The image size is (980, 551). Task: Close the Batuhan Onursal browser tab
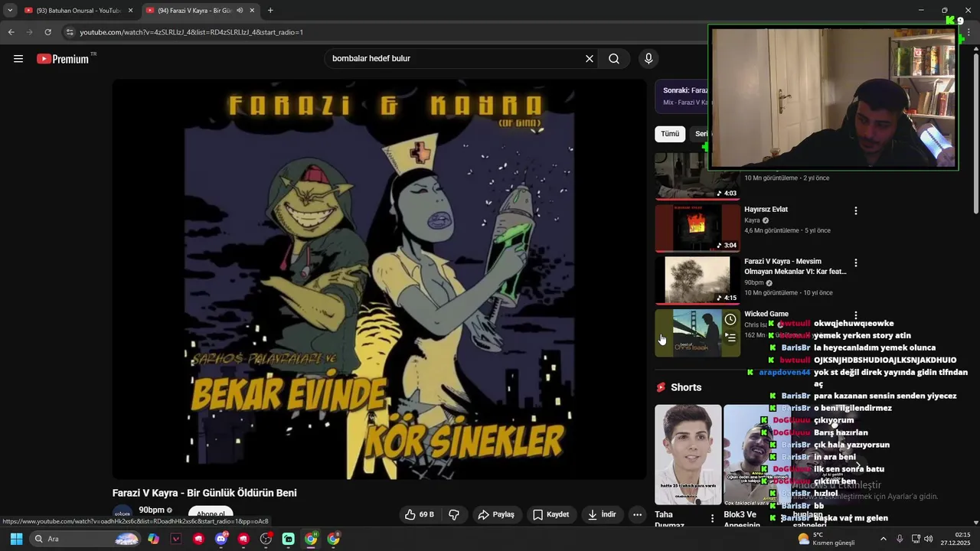pos(130,11)
